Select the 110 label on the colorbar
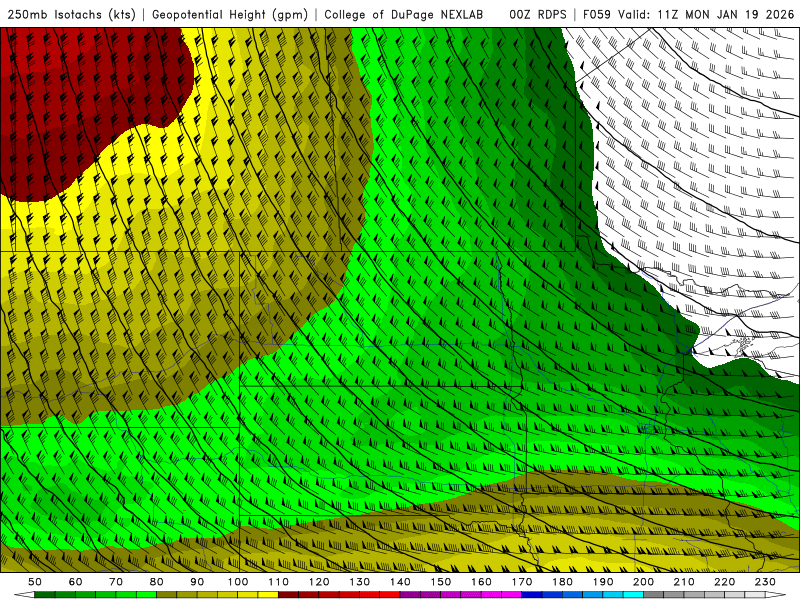 [x=279, y=582]
